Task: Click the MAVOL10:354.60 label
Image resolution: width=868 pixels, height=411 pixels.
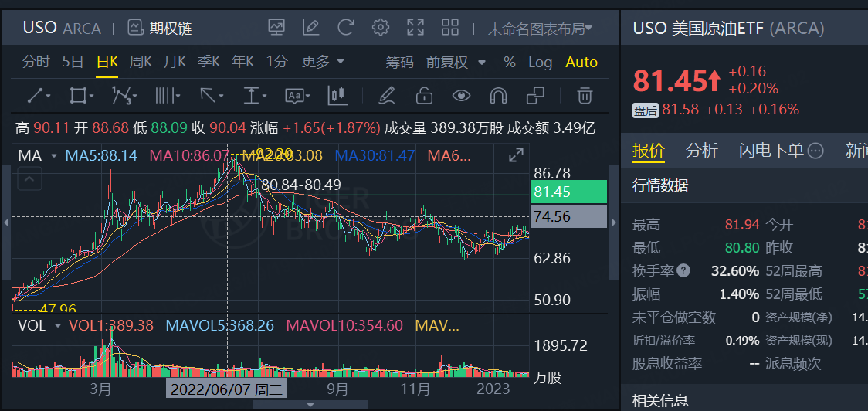Action: 344,326
